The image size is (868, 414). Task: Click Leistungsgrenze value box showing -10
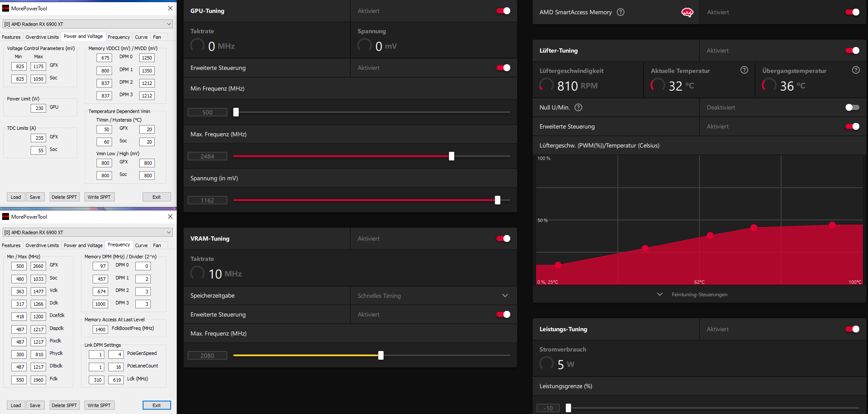click(x=548, y=408)
